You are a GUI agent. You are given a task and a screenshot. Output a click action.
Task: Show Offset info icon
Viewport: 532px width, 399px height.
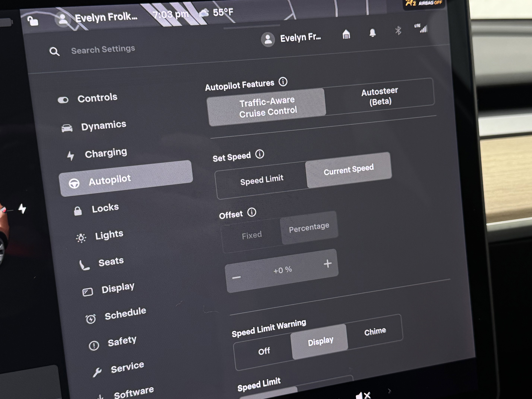(x=252, y=212)
